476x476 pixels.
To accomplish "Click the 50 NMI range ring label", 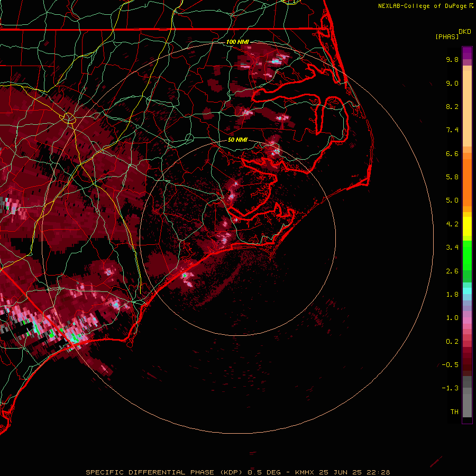I will (x=237, y=140).
